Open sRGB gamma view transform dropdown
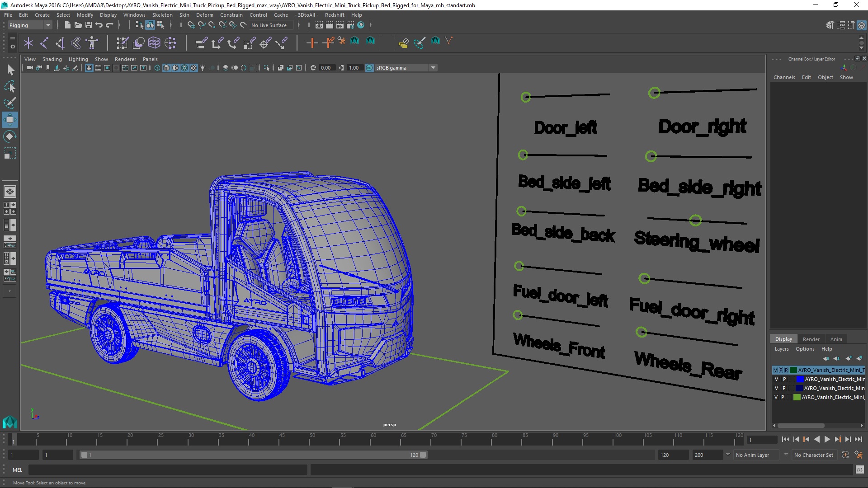This screenshot has height=488, width=868. click(x=406, y=68)
